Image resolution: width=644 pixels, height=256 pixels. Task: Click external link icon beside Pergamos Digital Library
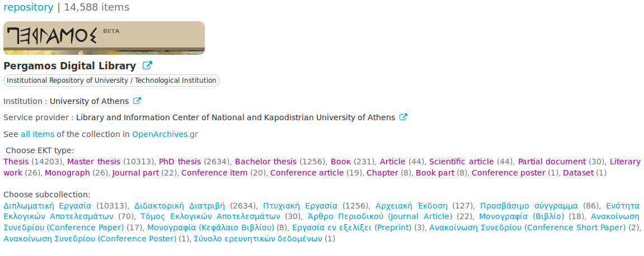pos(147,66)
